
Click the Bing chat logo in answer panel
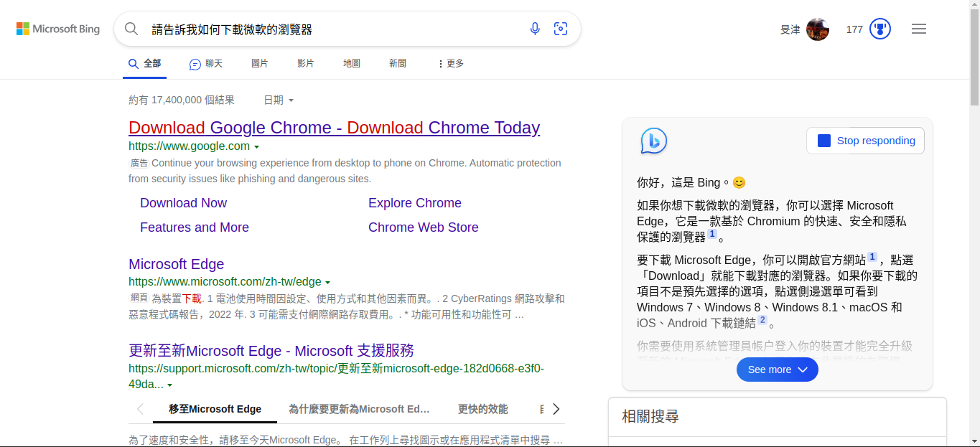click(x=654, y=141)
